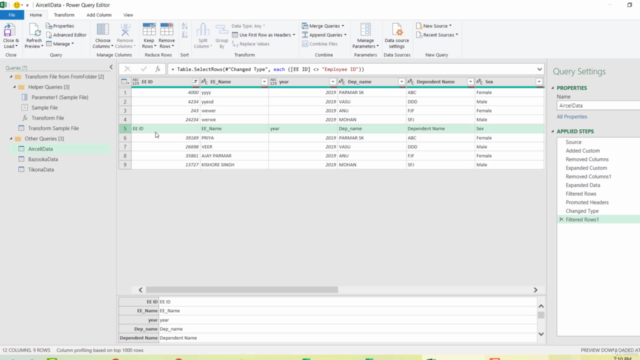Click the Replace Values command

coord(251,44)
